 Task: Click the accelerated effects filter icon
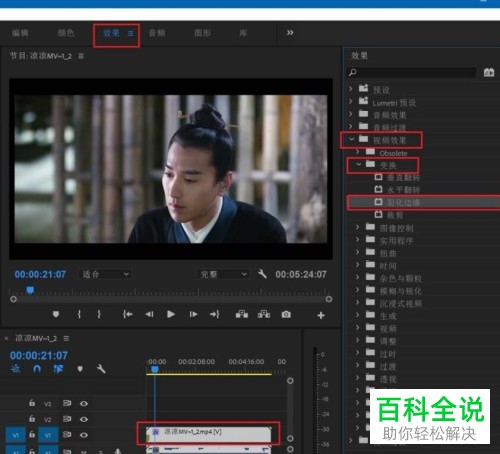pyautogui.click(x=489, y=72)
